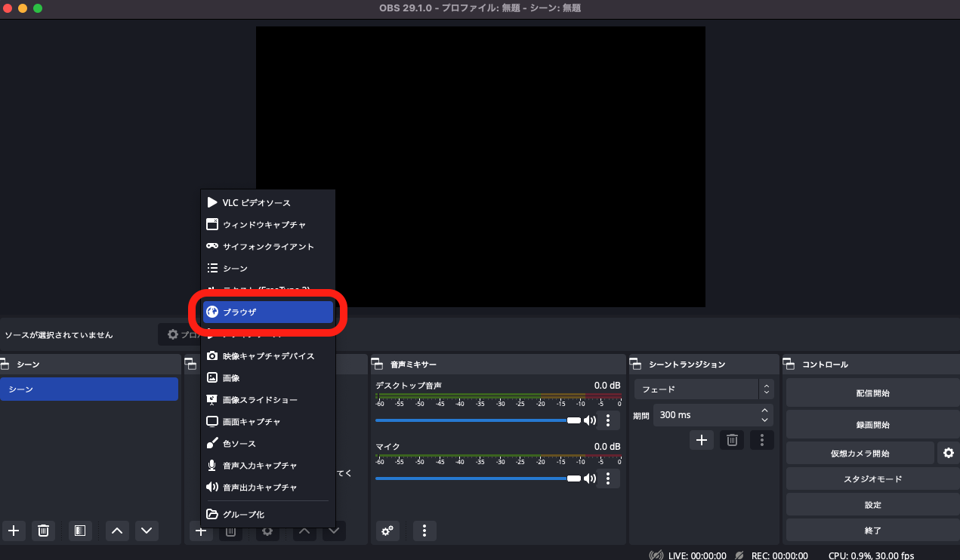Click the REC: 00:00:00 timer text

tap(779, 555)
